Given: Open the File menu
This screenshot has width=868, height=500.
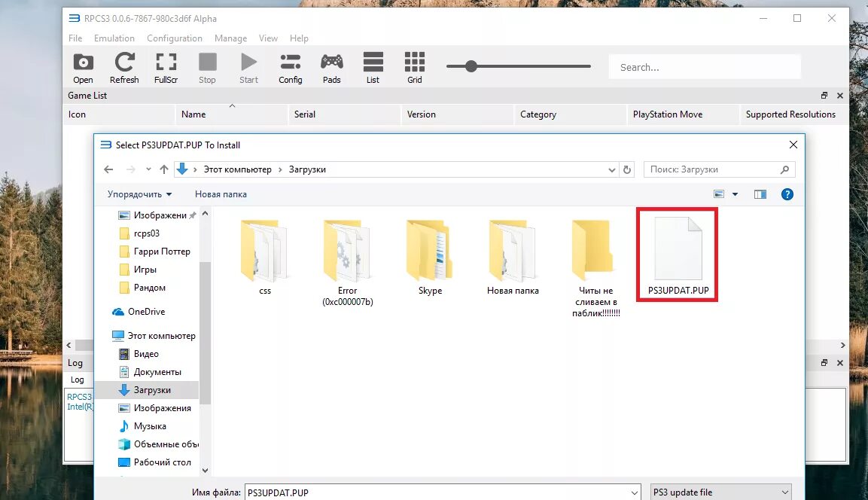Looking at the screenshot, I should click(75, 38).
